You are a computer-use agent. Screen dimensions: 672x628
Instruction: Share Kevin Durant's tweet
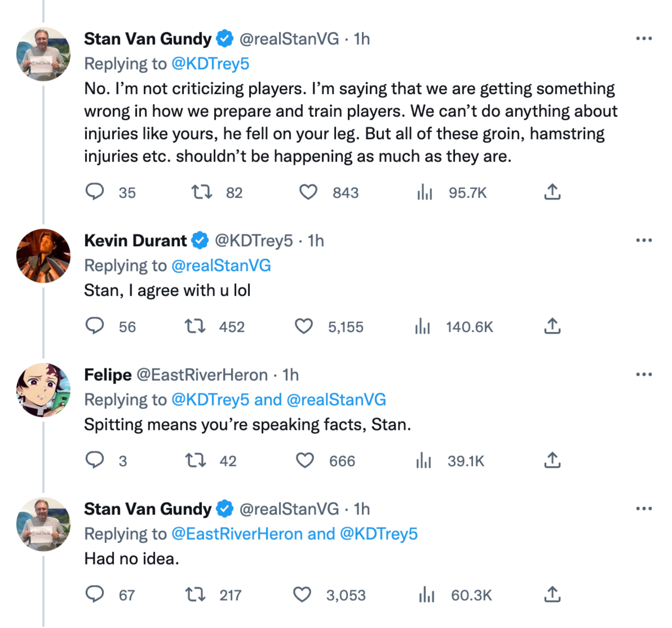pyautogui.click(x=552, y=326)
